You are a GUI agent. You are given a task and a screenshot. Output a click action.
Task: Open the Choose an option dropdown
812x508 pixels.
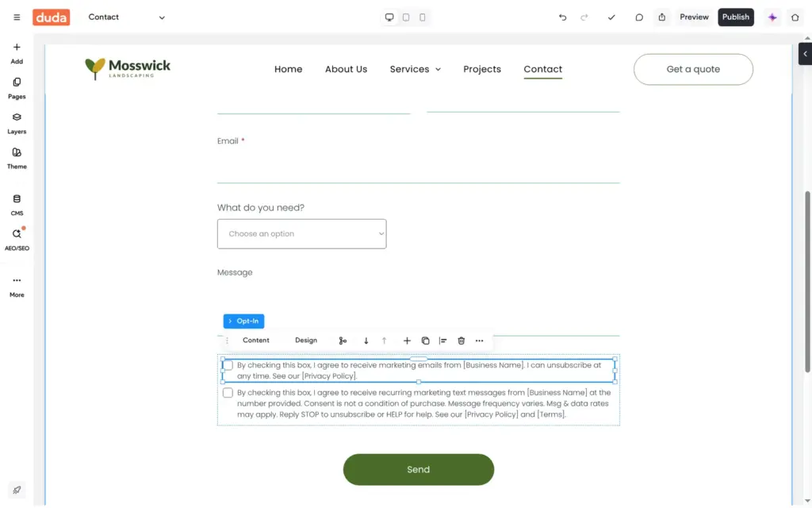(x=302, y=234)
